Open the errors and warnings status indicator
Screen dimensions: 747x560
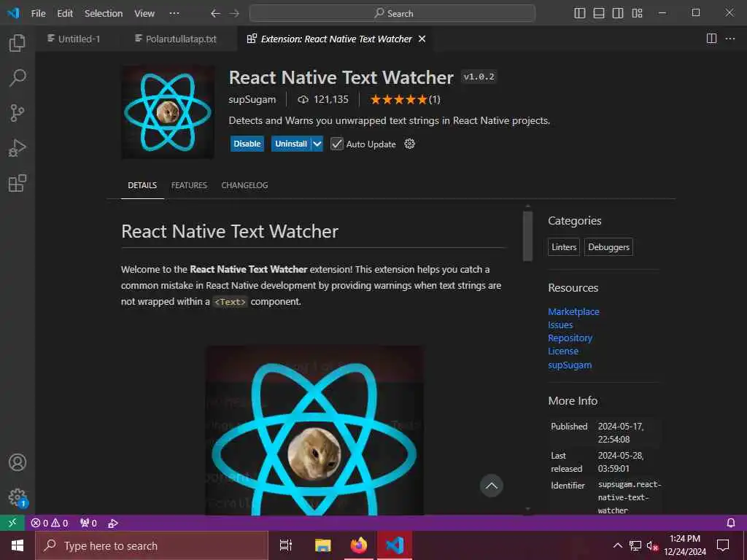tap(50, 524)
